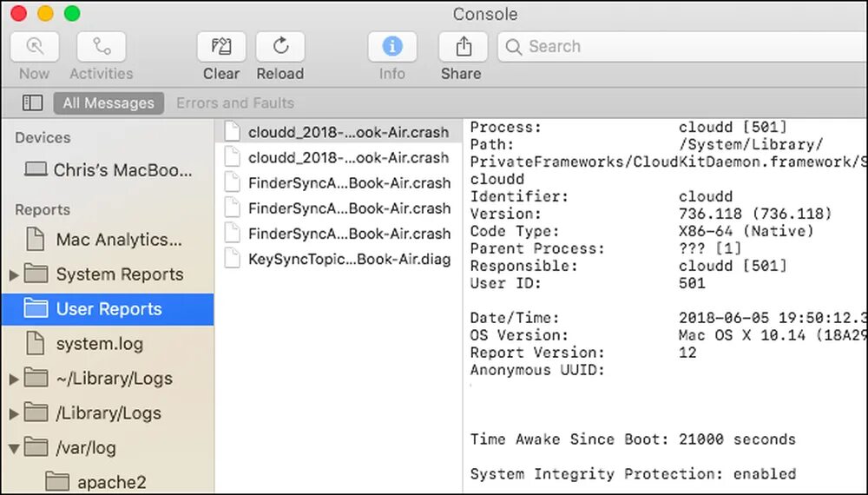Clear the log with the Clear icon

221,47
